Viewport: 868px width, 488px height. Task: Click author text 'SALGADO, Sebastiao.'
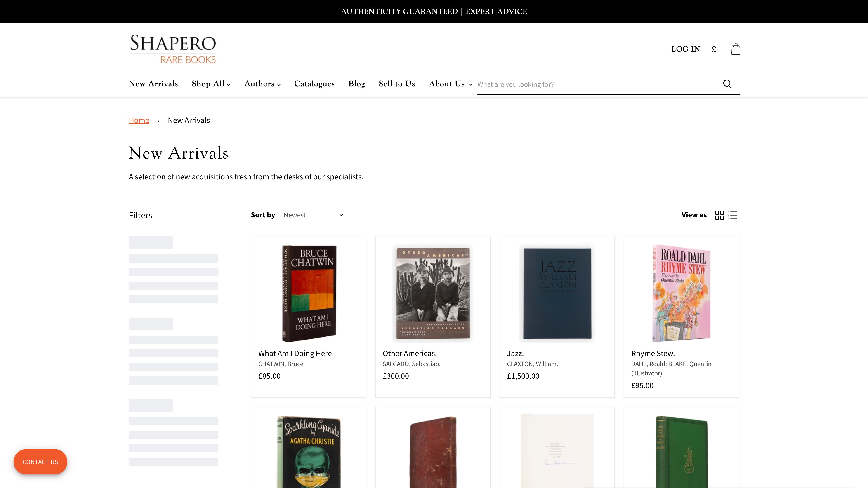[411, 364]
